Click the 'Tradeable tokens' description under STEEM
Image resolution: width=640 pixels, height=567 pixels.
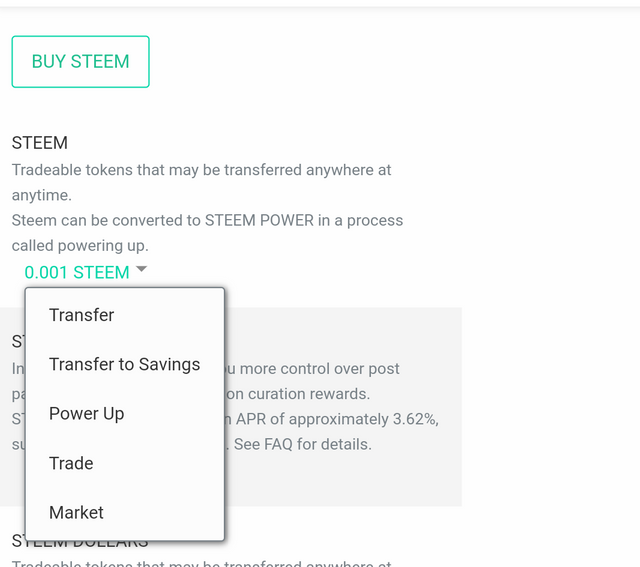pyautogui.click(x=201, y=170)
